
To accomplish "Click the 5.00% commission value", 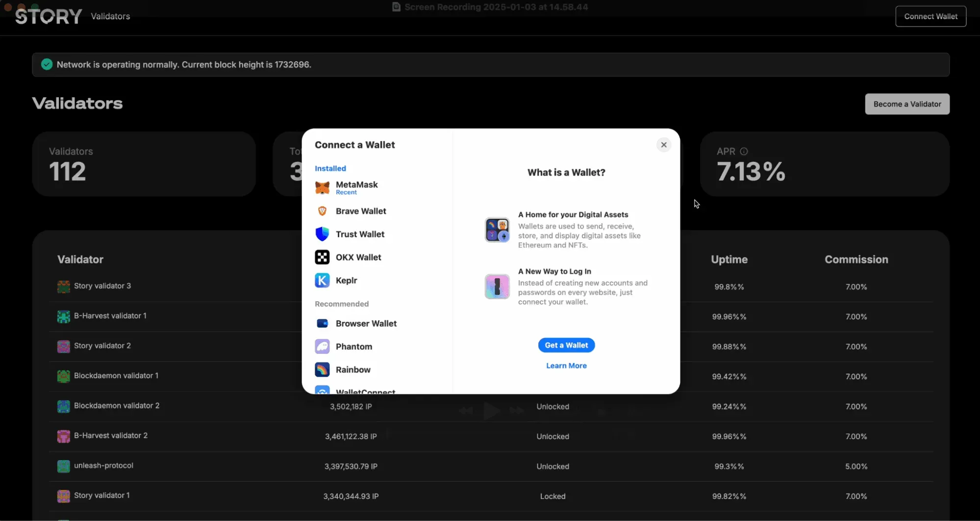I will pos(856,467).
